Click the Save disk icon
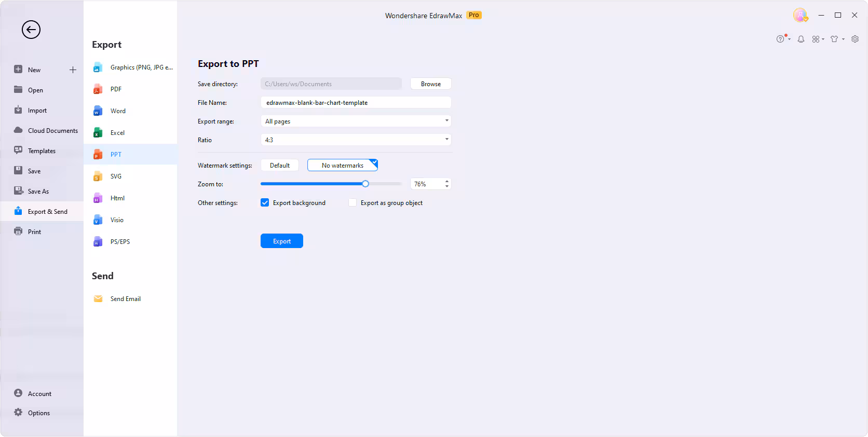868x437 pixels. [18, 171]
